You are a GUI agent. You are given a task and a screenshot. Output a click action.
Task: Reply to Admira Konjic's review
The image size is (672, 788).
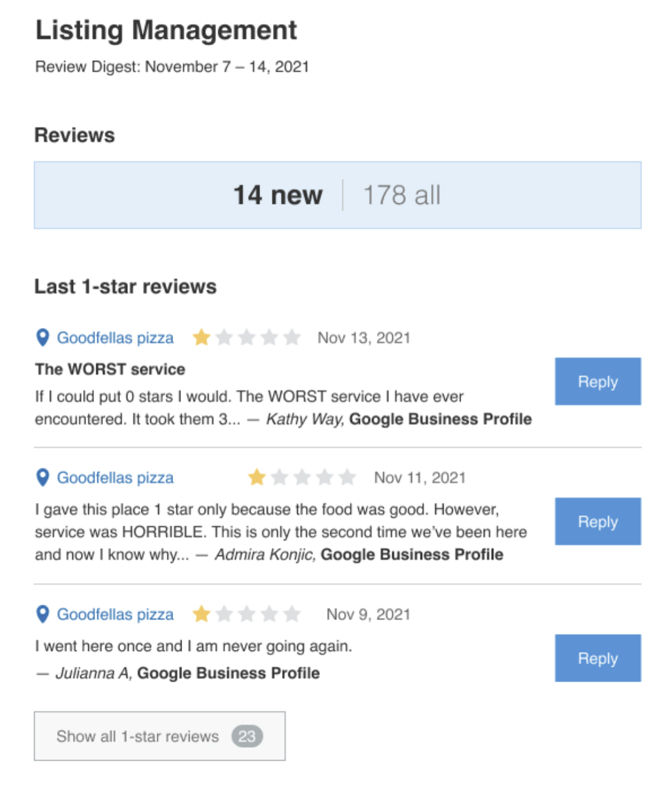pos(597,521)
